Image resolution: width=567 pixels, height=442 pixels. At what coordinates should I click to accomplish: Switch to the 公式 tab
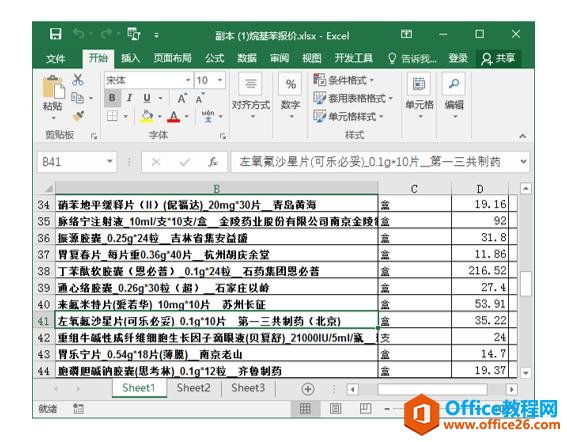(214, 58)
